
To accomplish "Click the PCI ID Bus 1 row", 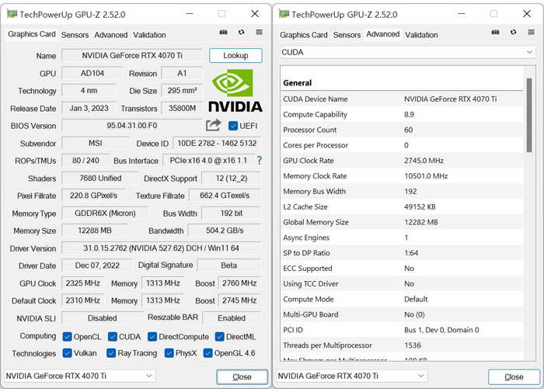I will click(x=402, y=330).
